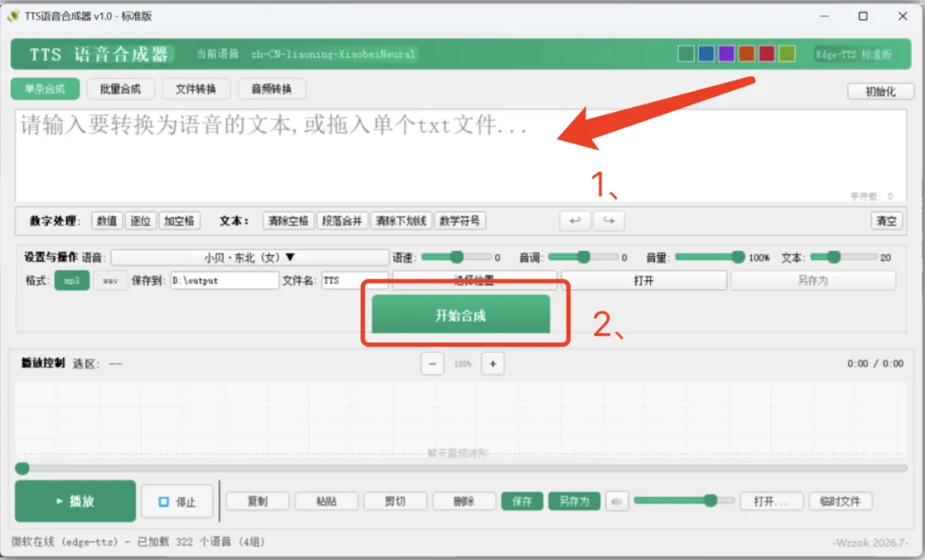
Task: Click the 开始合成 start synthesis button
Action: tap(461, 315)
